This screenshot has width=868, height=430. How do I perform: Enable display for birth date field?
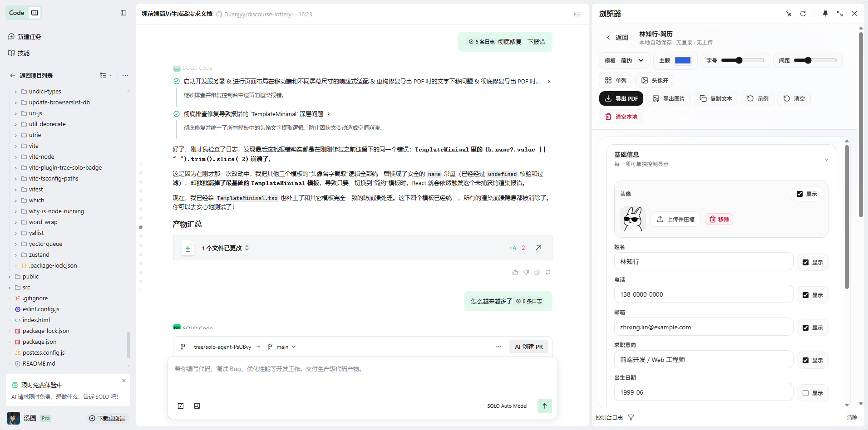pyautogui.click(x=805, y=393)
